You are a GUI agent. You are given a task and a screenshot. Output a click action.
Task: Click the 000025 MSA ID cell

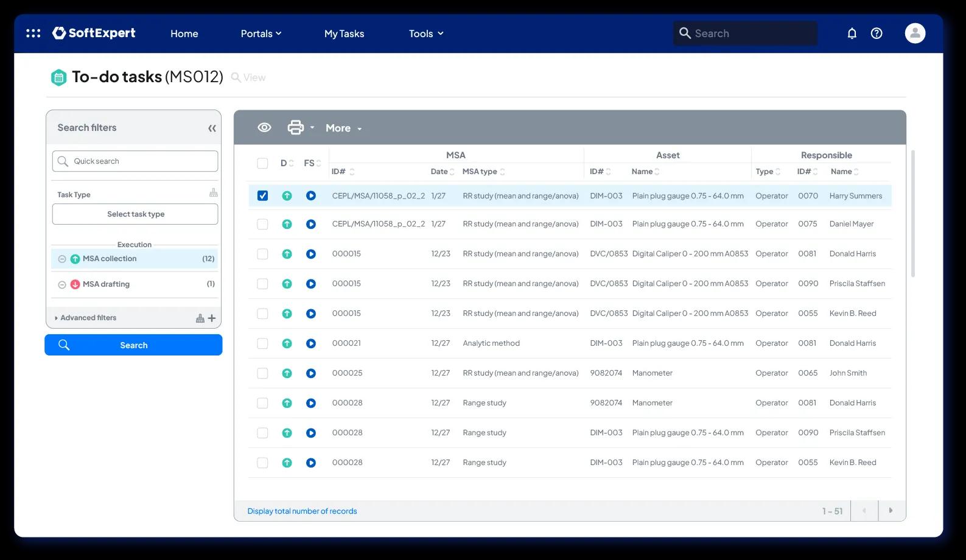[x=347, y=373]
